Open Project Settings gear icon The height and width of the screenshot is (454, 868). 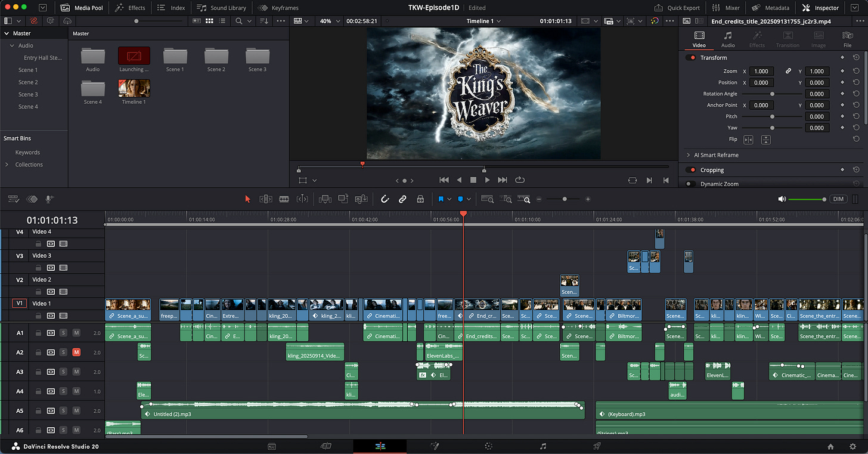[852, 446]
